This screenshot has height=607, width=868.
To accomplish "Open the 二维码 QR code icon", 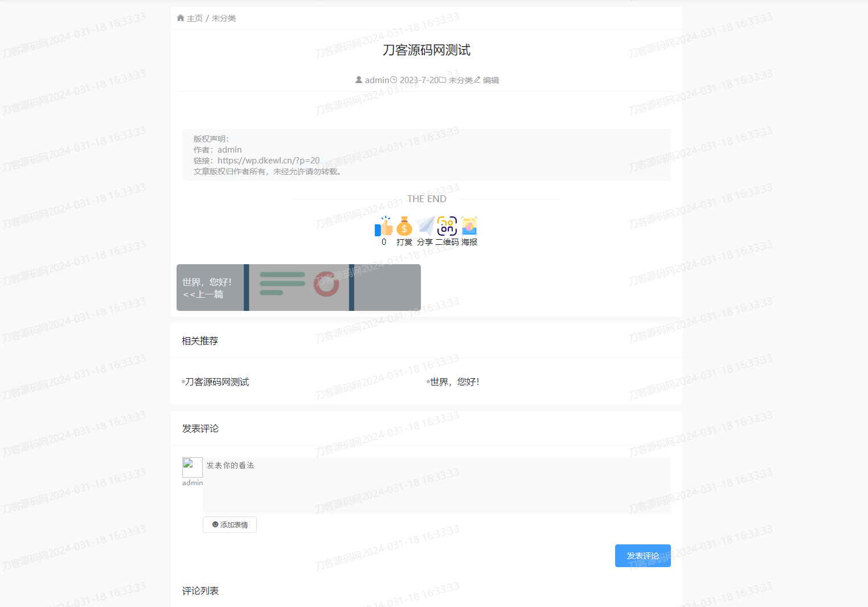I will [447, 226].
